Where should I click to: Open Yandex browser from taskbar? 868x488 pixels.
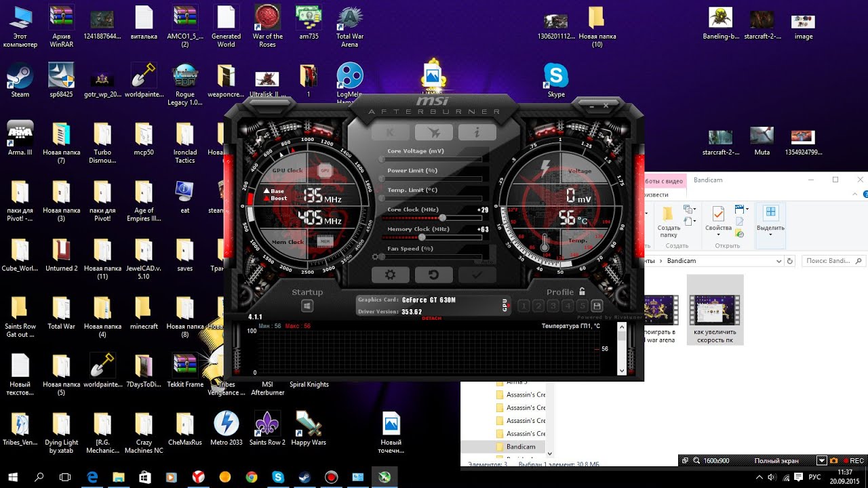(x=198, y=477)
